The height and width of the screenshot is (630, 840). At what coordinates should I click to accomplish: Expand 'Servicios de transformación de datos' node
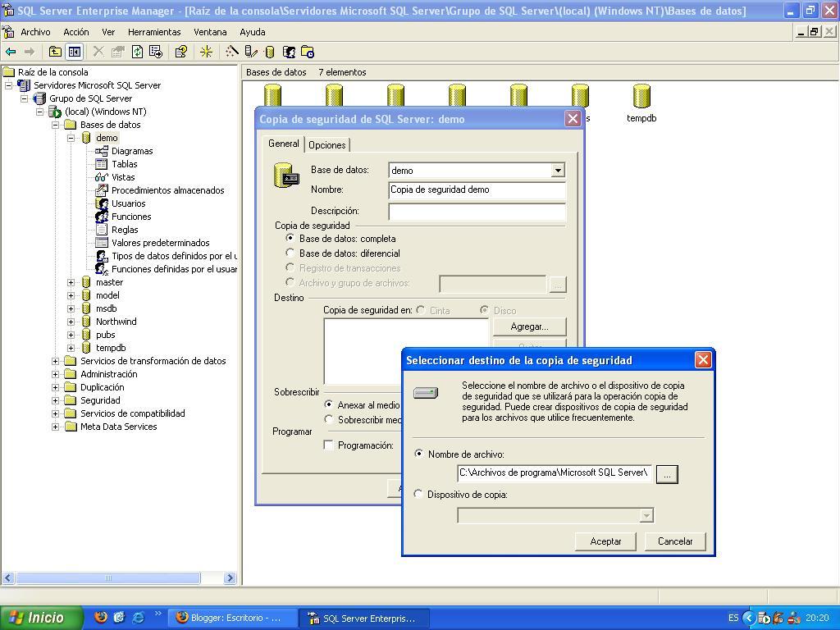[55, 361]
